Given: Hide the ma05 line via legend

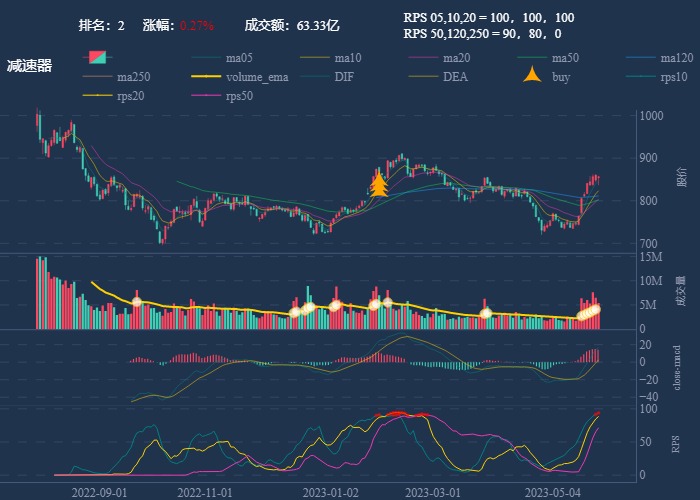Looking at the screenshot, I should click(x=240, y=58).
